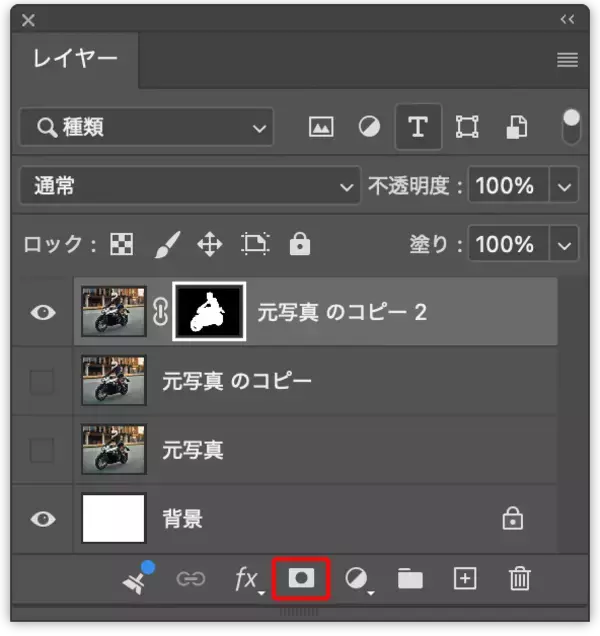This screenshot has width=600, height=636.
Task: Open the 種類 filter type dropdown
Action: click(x=147, y=127)
